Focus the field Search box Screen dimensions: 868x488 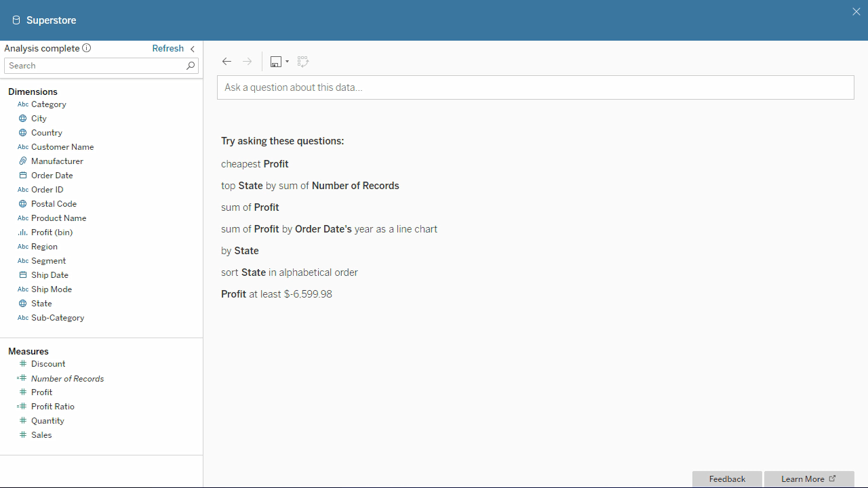pos(95,66)
